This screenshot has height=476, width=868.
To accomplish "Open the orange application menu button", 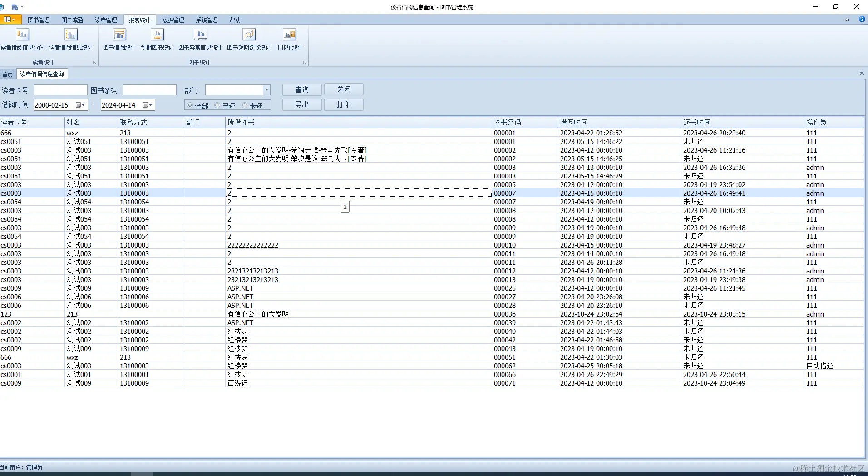I will tap(10, 20).
